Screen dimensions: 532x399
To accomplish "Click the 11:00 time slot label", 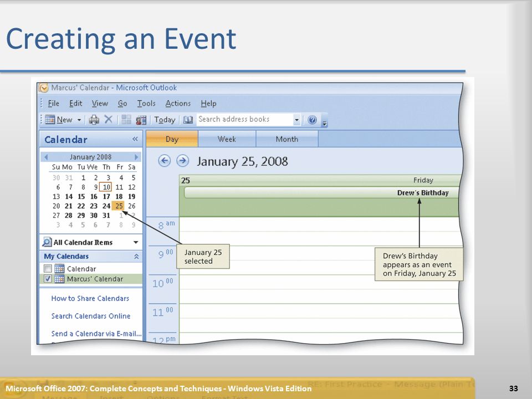I will (162, 311).
